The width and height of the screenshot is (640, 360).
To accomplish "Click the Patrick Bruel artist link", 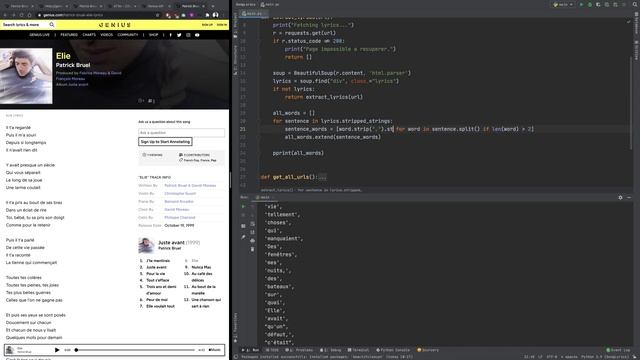I will (x=73, y=65).
